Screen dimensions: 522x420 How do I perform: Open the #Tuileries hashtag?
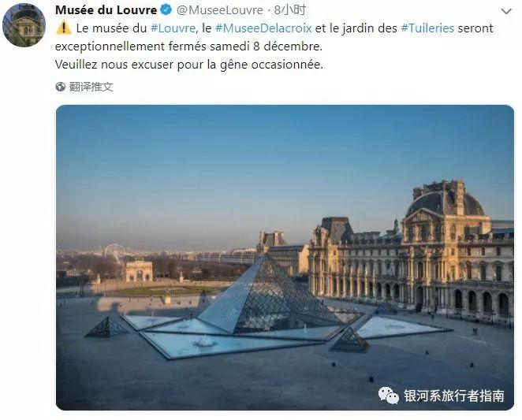(x=427, y=28)
